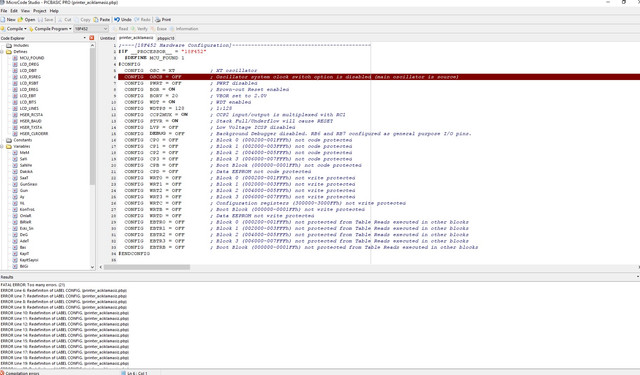Click the Code Explorer vertical scrollbar thumb
The width and height of the screenshot is (640, 375).
tap(92, 116)
